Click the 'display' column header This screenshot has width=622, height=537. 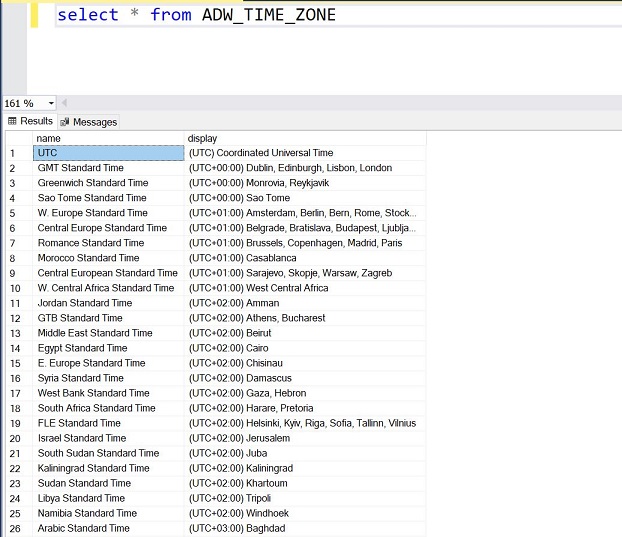(x=305, y=138)
